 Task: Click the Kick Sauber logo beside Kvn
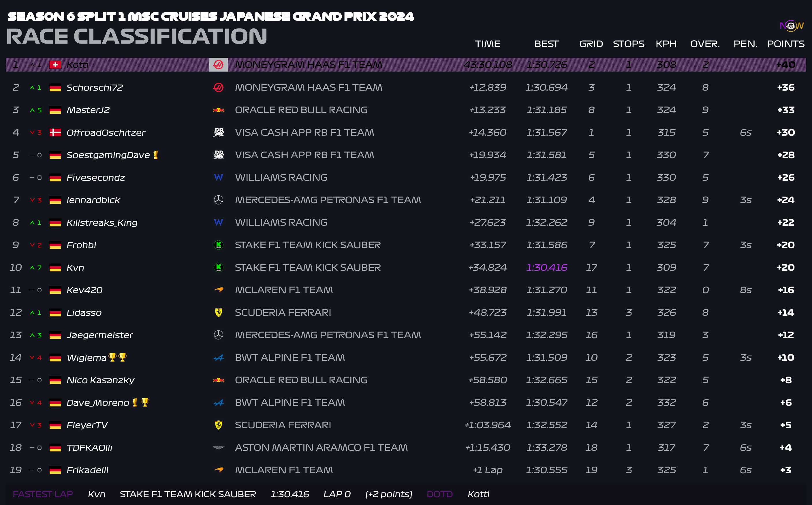pos(218,268)
